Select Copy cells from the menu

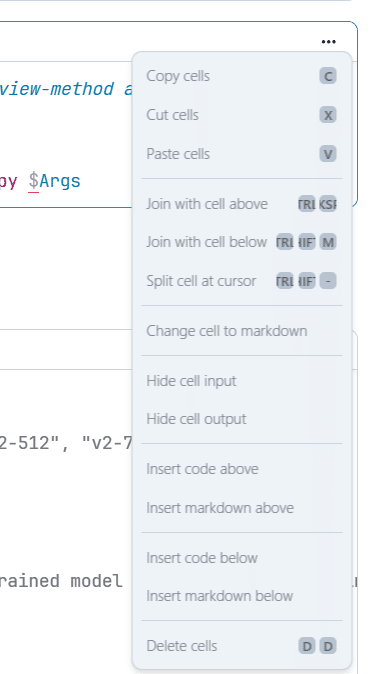click(x=242, y=76)
